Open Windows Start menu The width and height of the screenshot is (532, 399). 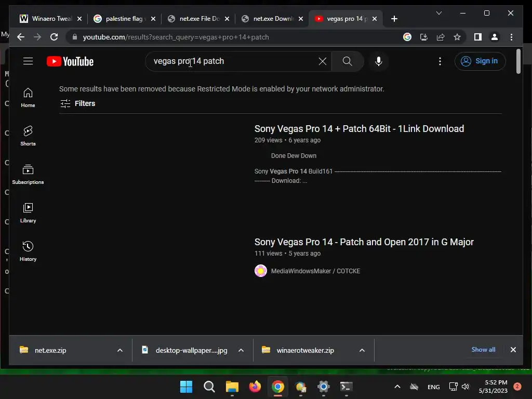pyautogui.click(x=186, y=387)
